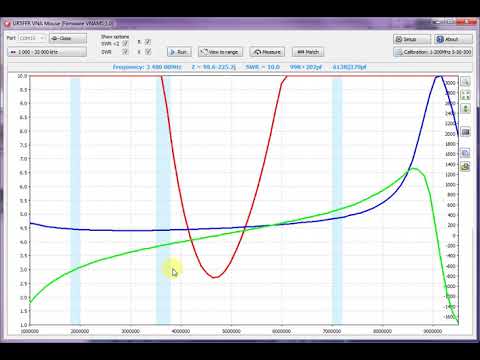Toggle the X show option checkbox
Image resolution: width=480 pixels, height=360 pixels.
coord(148,52)
